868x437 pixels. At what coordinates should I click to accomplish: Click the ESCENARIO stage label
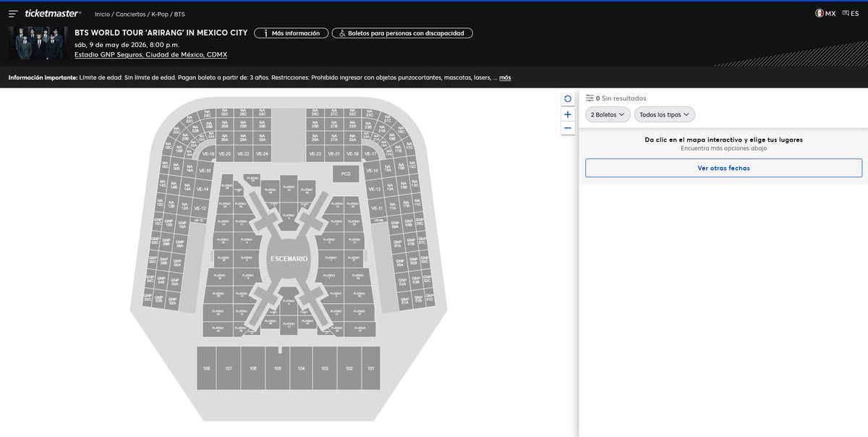click(x=289, y=258)
